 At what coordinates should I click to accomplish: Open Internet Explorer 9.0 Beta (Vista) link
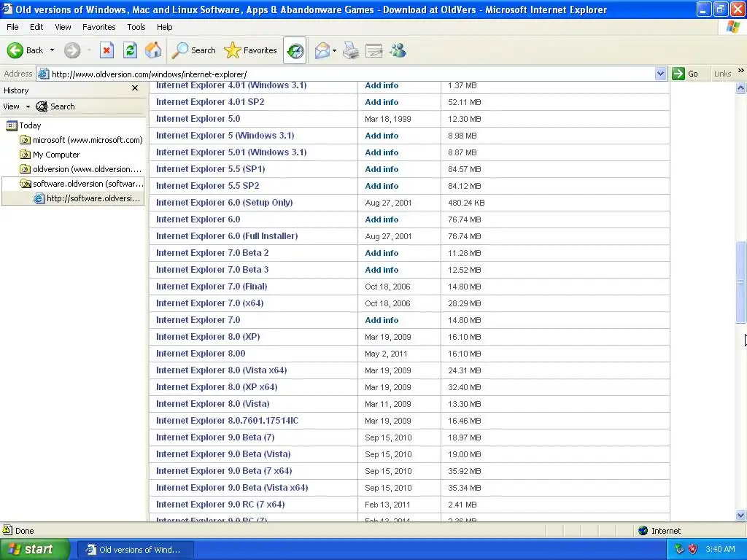[223, 454]
